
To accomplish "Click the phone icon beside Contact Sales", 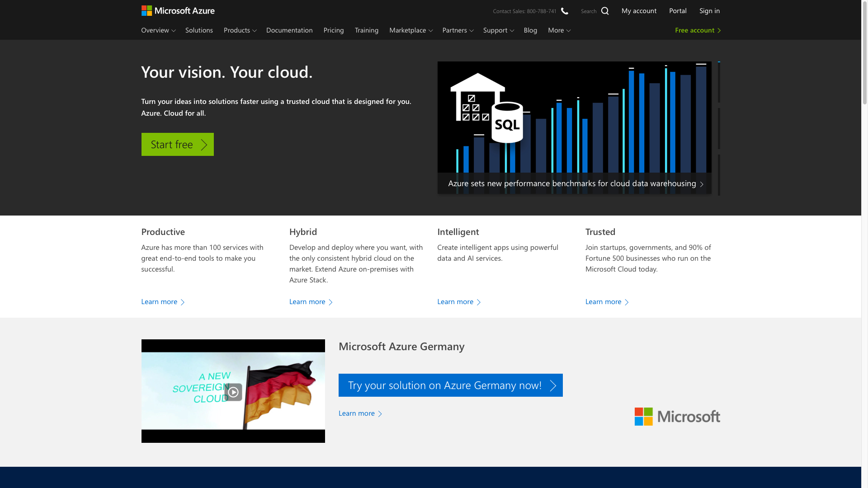I will click(x=565, y=11).
